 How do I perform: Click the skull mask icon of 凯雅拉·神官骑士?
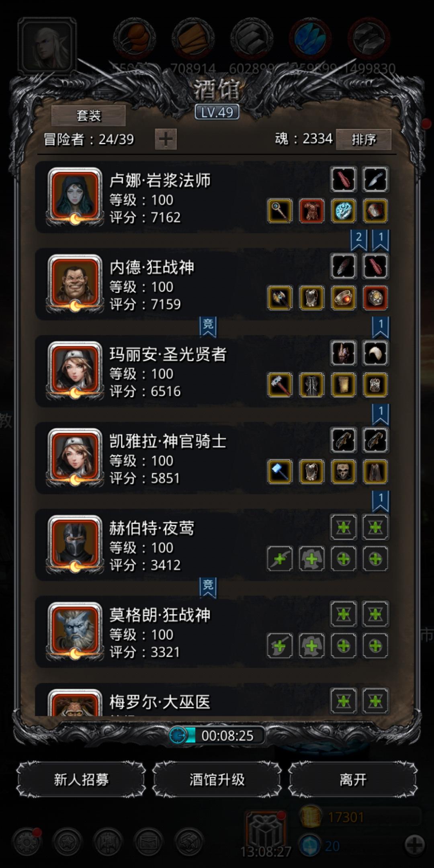point(344,471)
